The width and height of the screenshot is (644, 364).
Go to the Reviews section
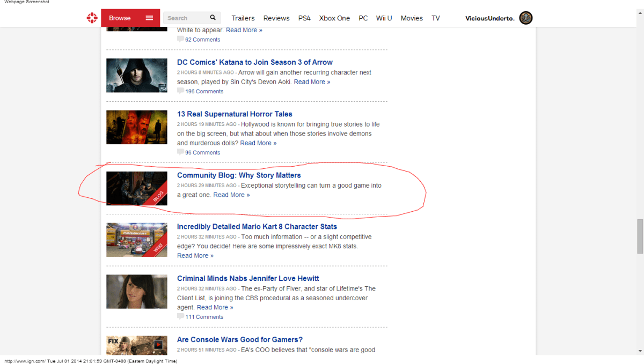pyautogui.click(x=276, y=18)
